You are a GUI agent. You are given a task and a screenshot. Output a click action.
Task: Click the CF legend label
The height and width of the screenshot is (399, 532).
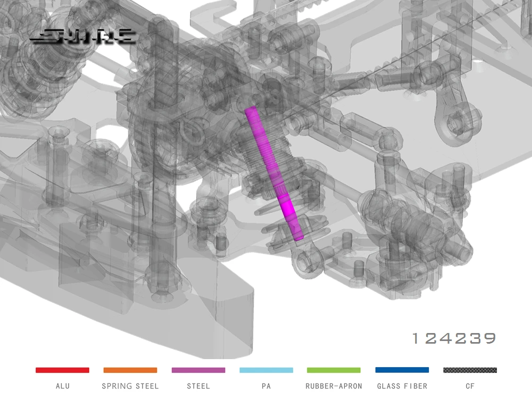click(x=470, y=386)
